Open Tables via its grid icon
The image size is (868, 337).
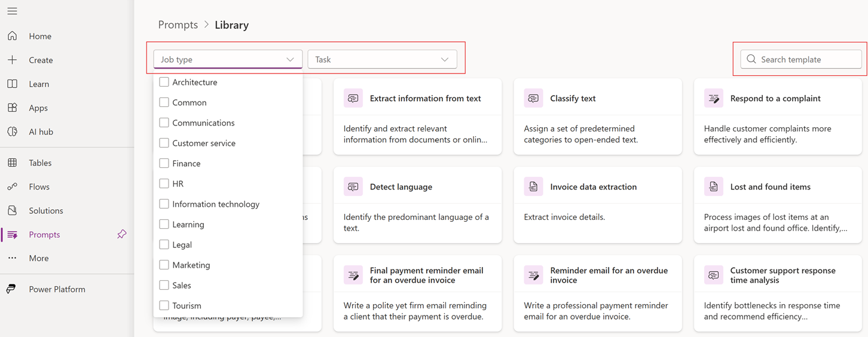click(x=13, y=163)
